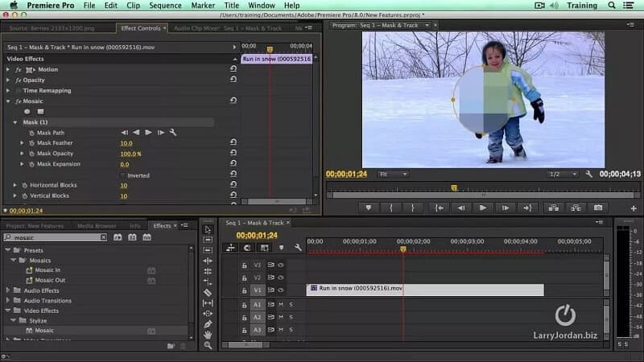The image size is (644, 362).
Task: Toggle snap in the timeline header
Action: click(x=247, y=248)
